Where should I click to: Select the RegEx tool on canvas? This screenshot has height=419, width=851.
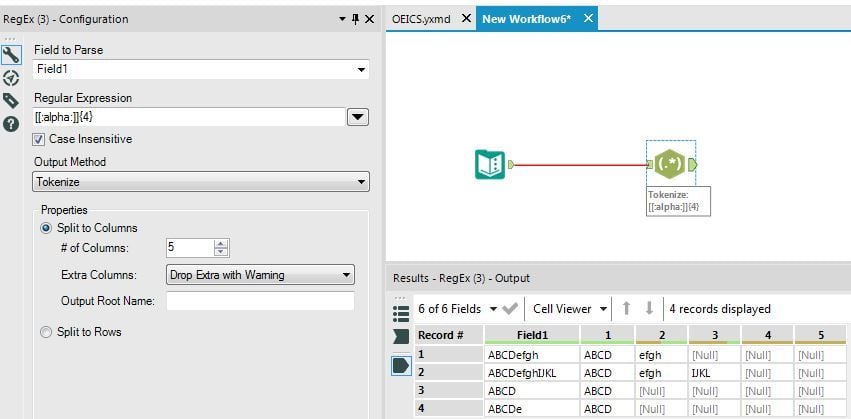click(670, 164)
